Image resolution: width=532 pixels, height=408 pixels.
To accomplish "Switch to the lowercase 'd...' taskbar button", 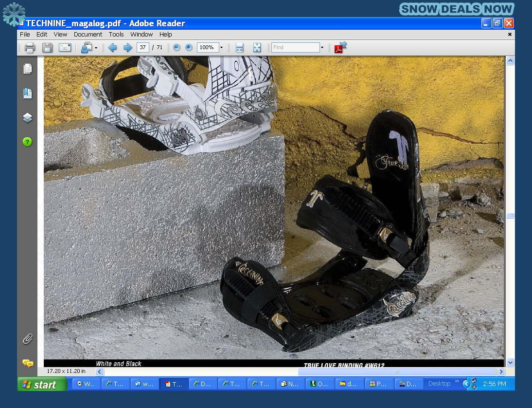I will click(x=349, y=384).
